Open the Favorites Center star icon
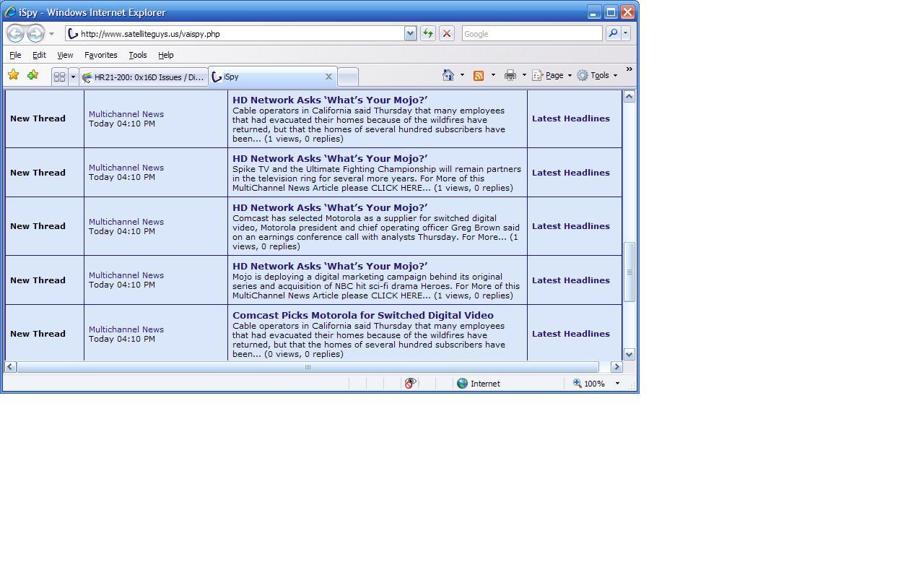The width and height of the screenshot is (924, 578). (x=13, y=75)
